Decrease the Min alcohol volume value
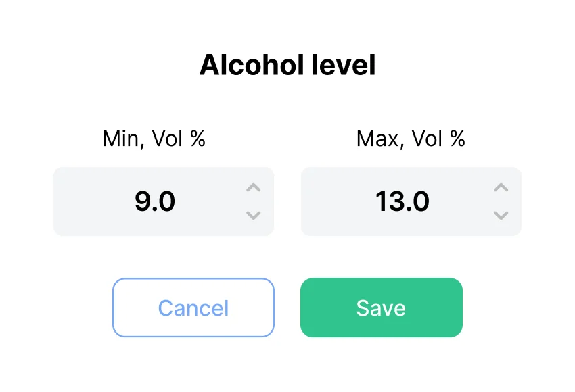Image resolution: width=575 pixels, height=392 pixels. [x=254, y=216]
